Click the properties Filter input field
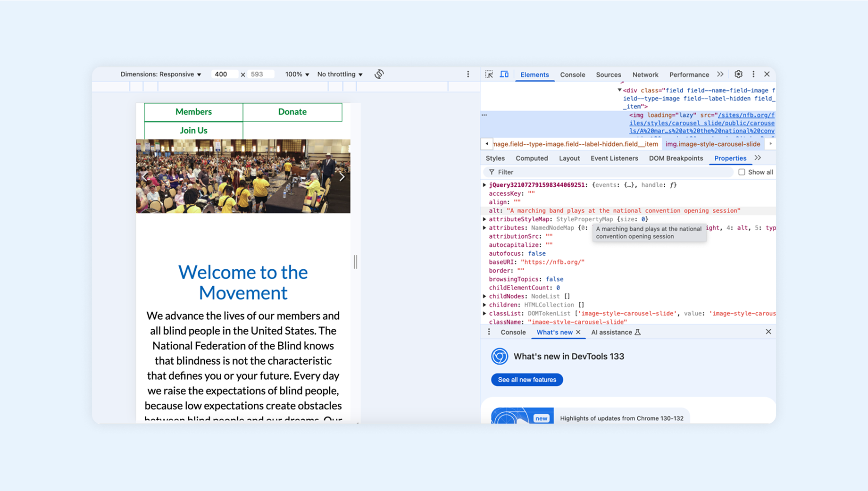 coord(609,172)
